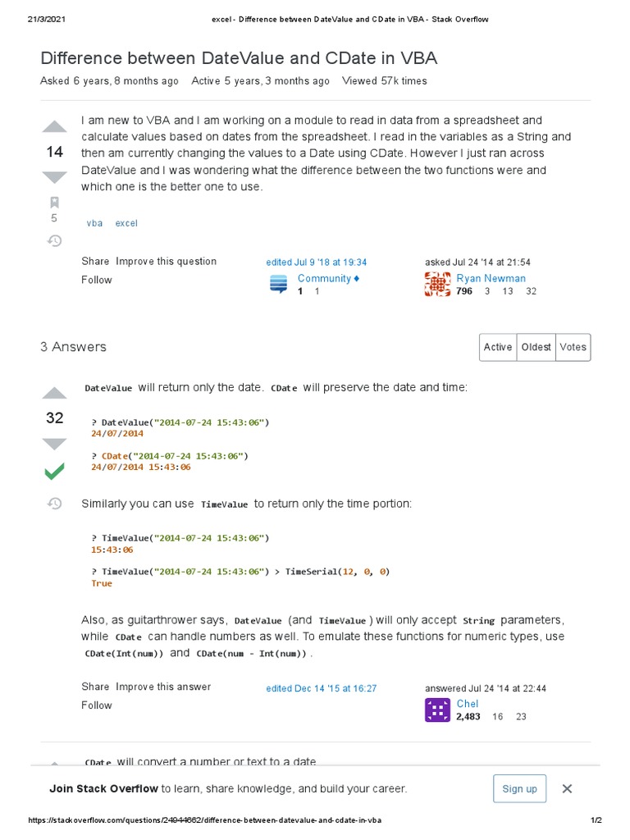Open the vba tag
Image resolution: width=630 pixels, height=840 pixels.
[x=95, y=223]
